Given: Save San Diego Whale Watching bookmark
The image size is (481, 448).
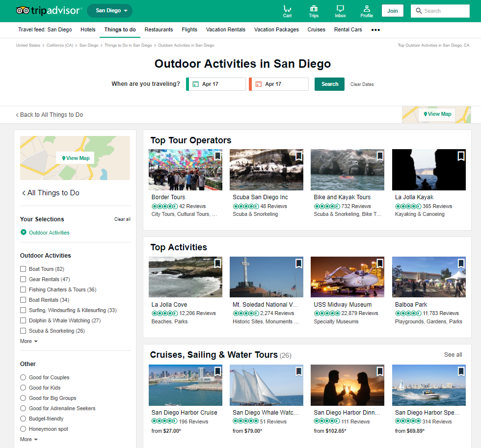Looking at the screenshot, I should pyautogui.click(x=299, y=371).
